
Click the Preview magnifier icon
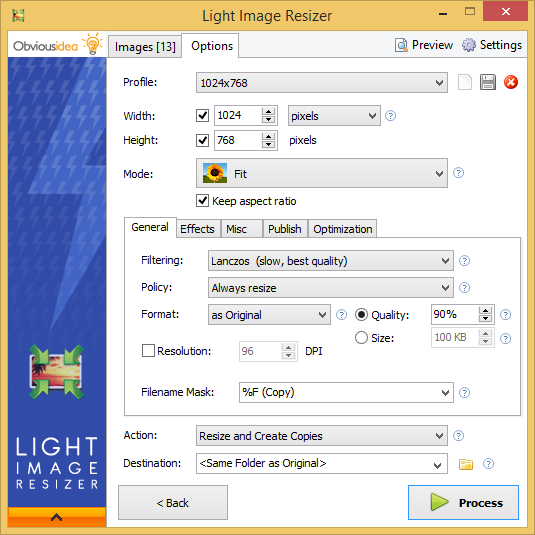pyautogui.click(x=401, y=45)
